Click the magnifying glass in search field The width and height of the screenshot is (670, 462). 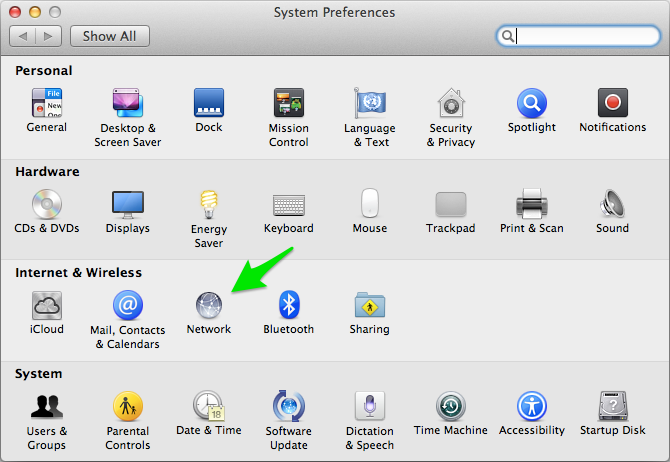point(508,36)
